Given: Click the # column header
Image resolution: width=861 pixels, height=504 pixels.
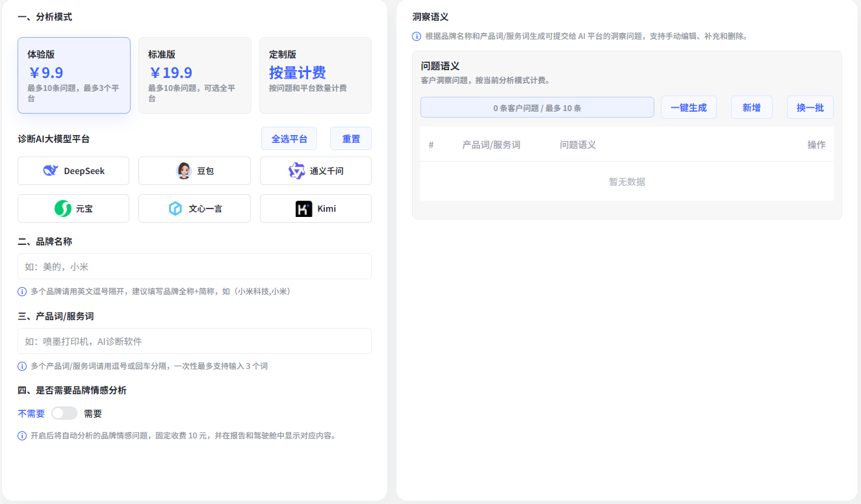Looking at the screenshot, I should (431, 145).
